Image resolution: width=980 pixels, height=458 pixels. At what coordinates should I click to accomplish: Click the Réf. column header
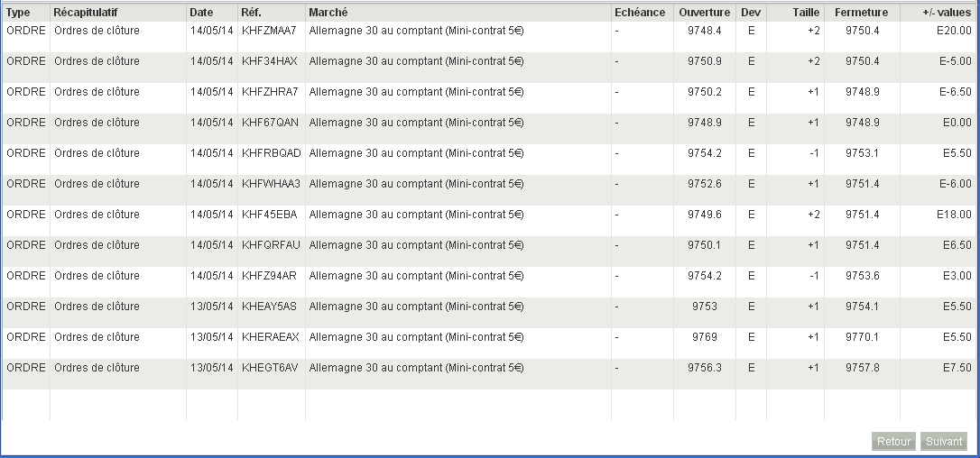[x=252, y=13]
